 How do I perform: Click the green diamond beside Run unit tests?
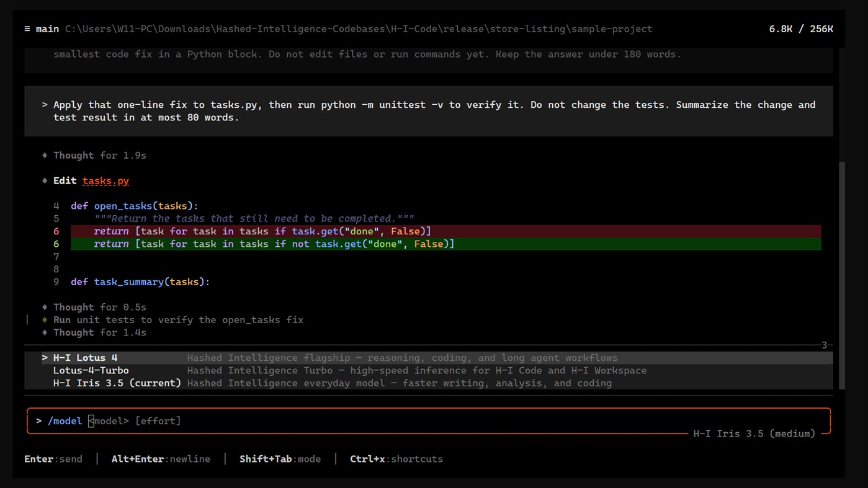coord(45,320)
